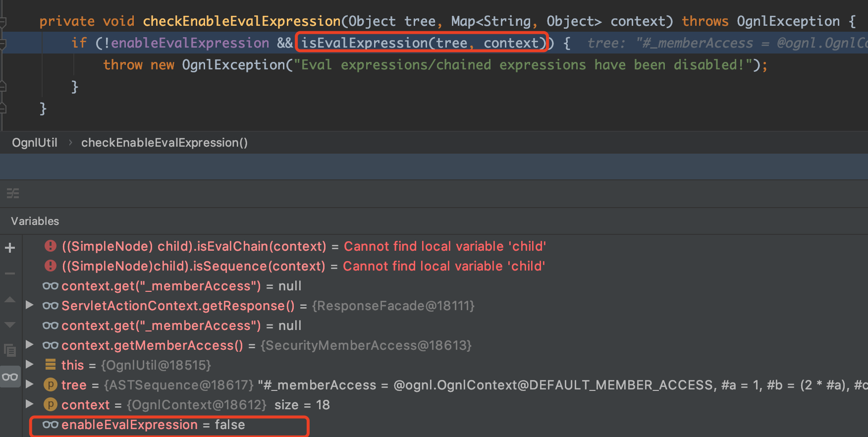Click the object icon beside 'this'
Image resolution: width=868 pixels, height=437 pixels.
51,365
